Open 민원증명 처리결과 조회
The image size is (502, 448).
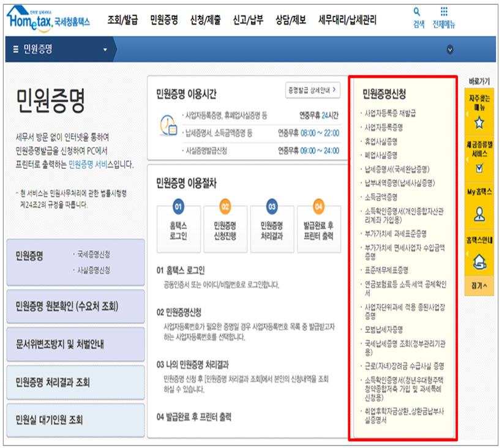(75, 382)
